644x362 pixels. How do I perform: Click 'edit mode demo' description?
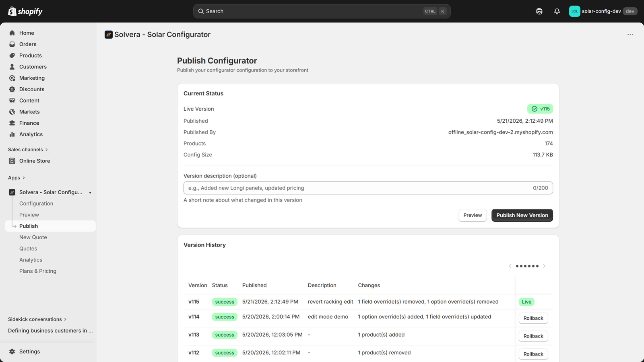(328, 317)
